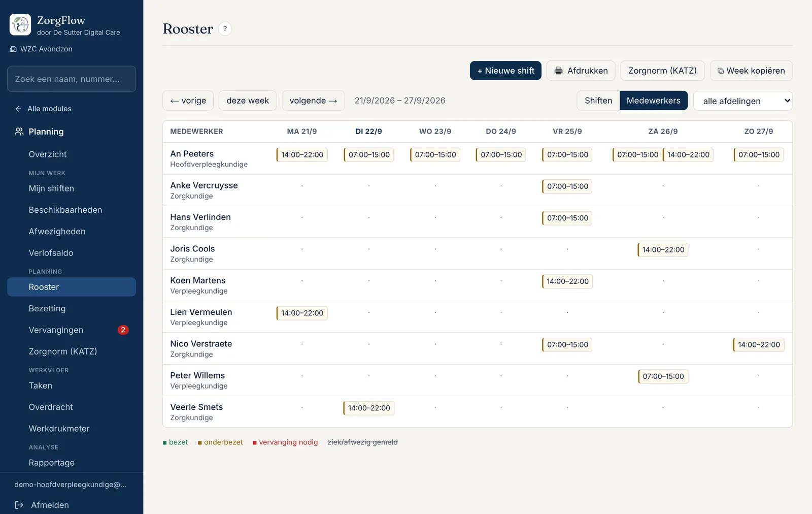Switch to Shiften view
The image size is (812, 514).
click(x=598, y=101)
